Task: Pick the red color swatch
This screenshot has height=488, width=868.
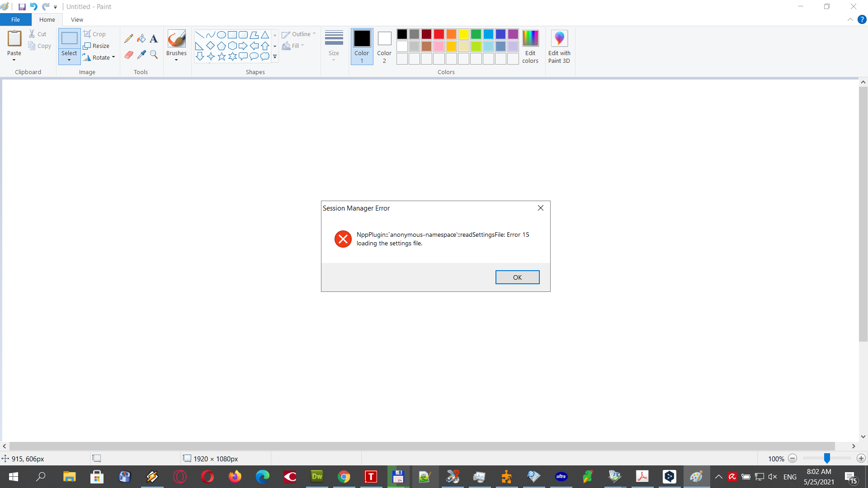Action: click(x=439, y=34)
